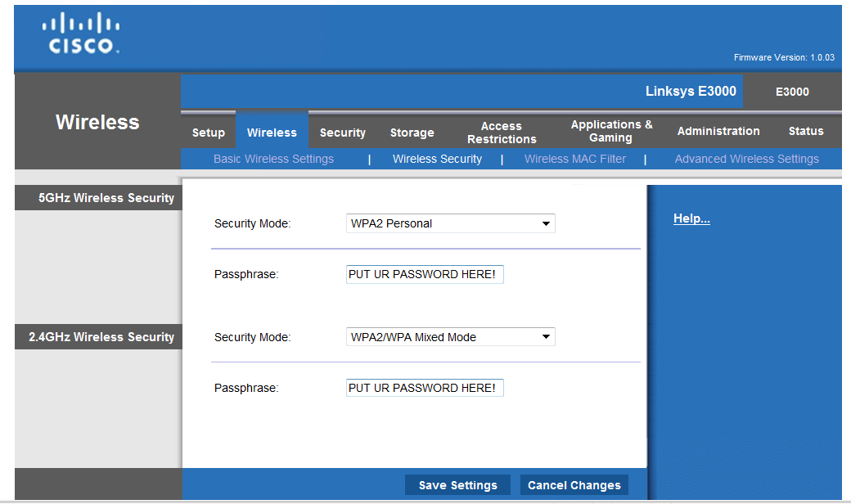The width and height of the screenshot is (851, 504).
Task: View the Status tab
Action: [806, 131]
